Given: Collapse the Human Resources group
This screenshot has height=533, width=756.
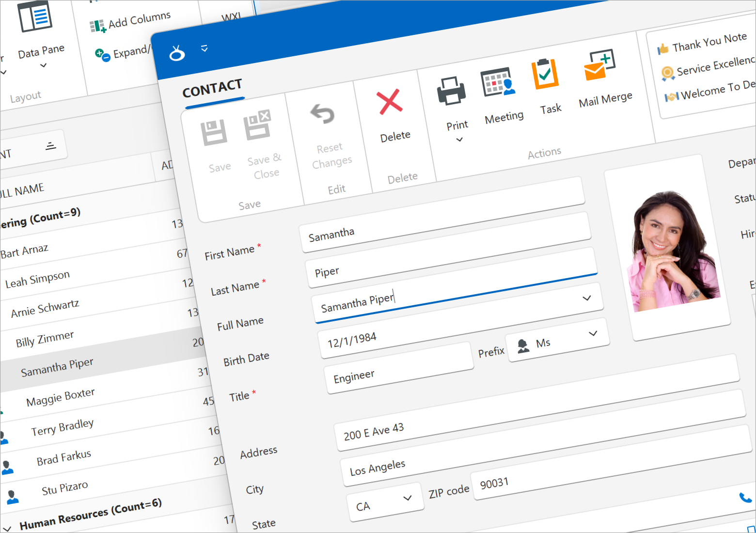Looking at the screenshot, I should coord(7,529).
